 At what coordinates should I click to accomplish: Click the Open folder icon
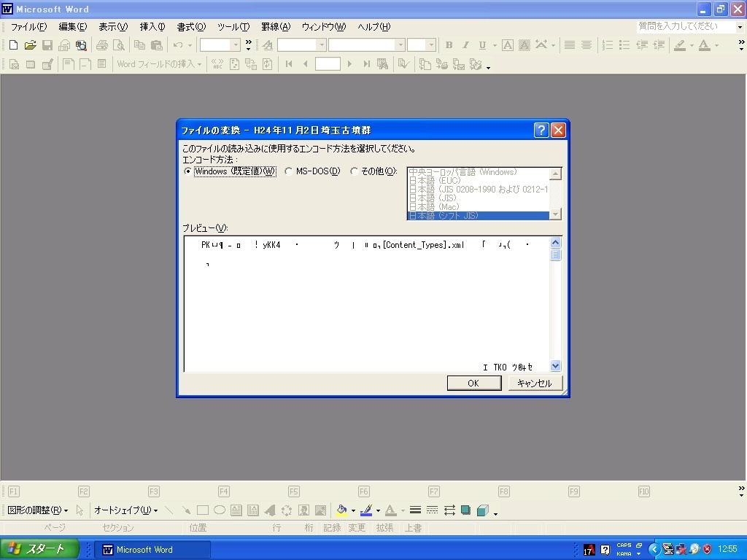pyautogui.click(x=30, y=45)
